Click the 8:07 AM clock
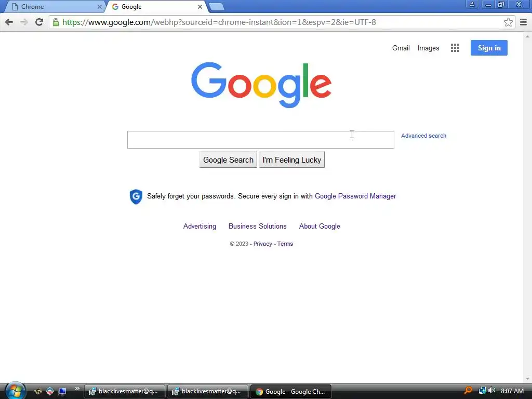 point(512,391)
